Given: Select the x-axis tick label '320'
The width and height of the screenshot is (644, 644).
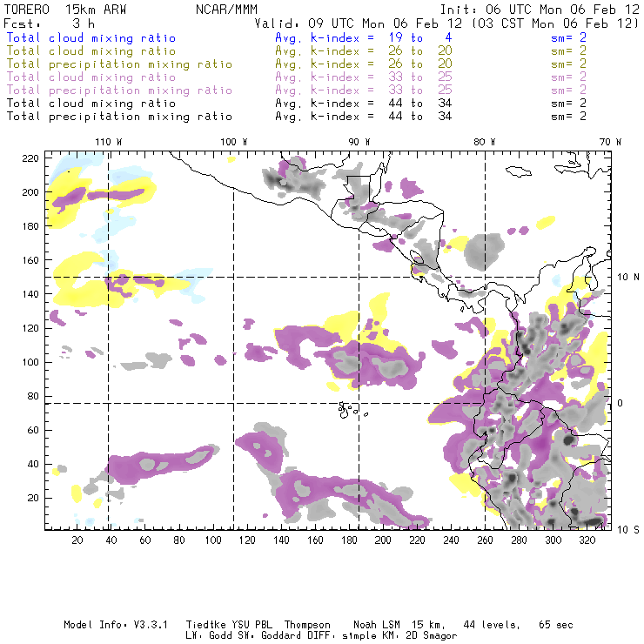Looking at the screenshot, I should pyautogui.click(x=587, y=540).
